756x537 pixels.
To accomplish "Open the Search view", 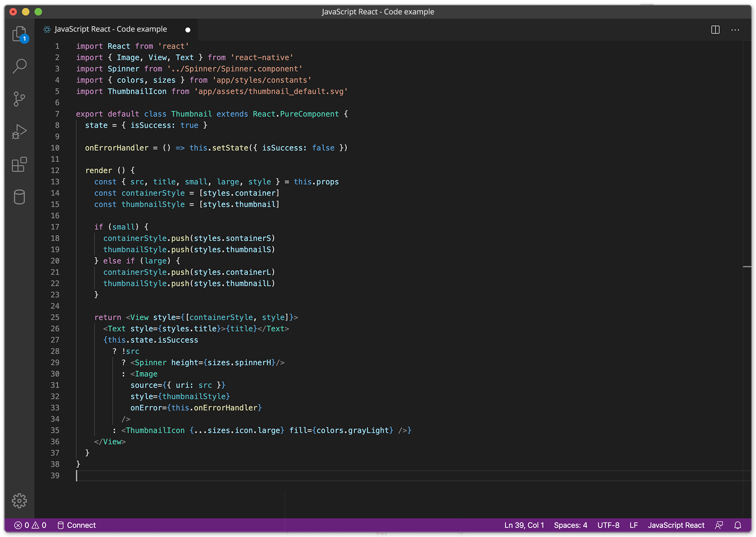I will tap(19, 66).
